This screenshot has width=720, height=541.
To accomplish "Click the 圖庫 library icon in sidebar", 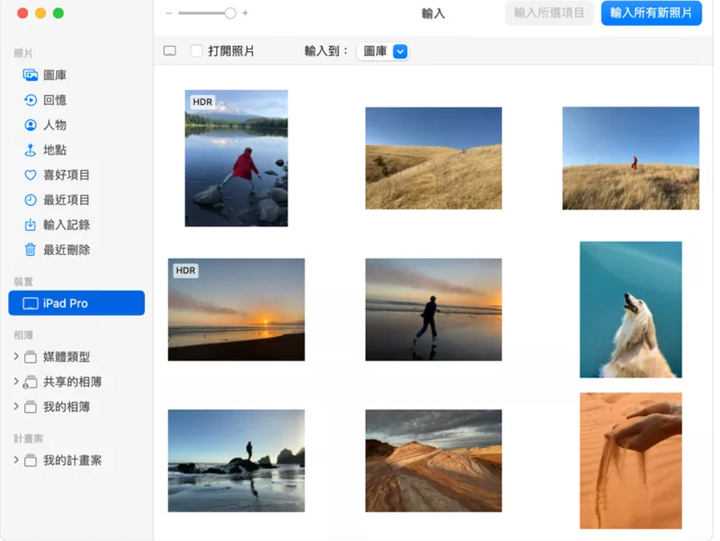I will click(x=30, y=75).
